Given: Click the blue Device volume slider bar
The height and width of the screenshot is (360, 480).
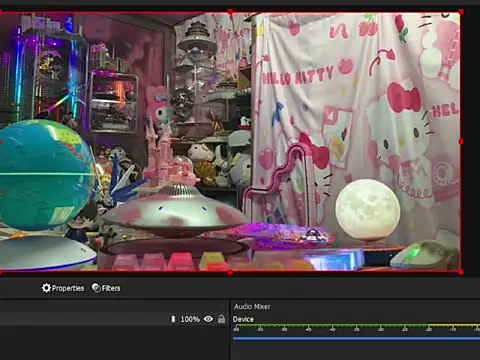Looking at the screenshot, I should click(x=356, y=338).
